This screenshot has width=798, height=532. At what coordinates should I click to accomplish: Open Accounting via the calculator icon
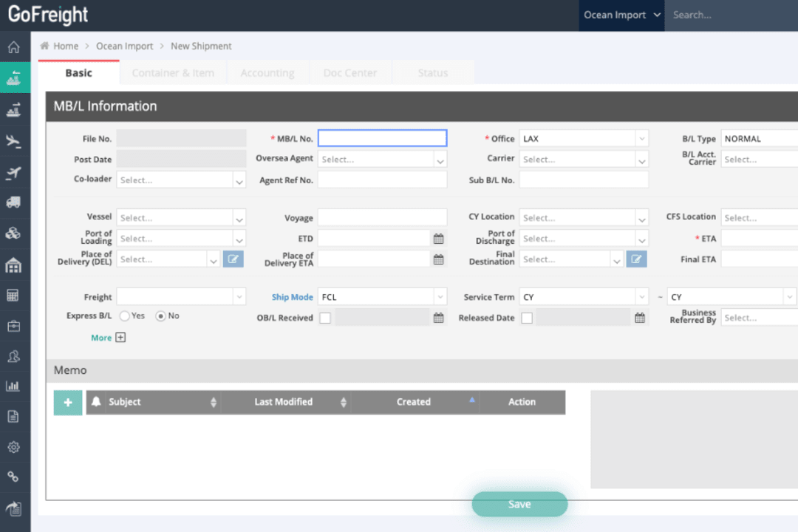pos(15,295)
